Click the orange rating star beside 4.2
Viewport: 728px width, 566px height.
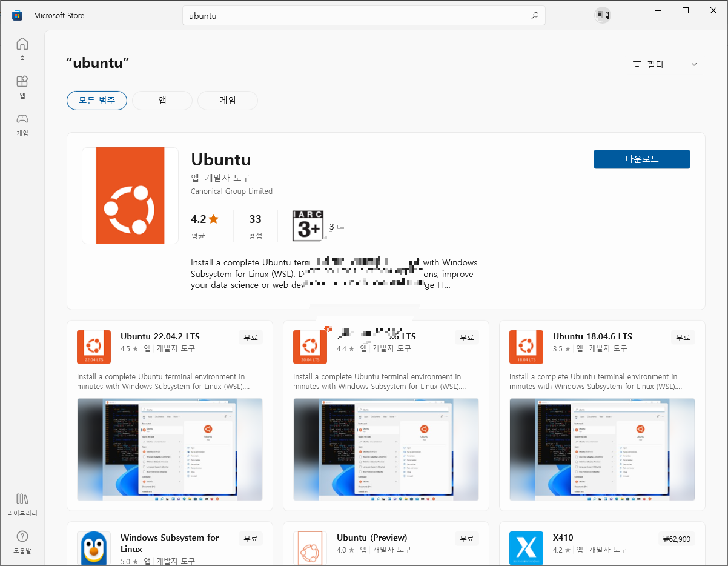(x=213, y=219)
